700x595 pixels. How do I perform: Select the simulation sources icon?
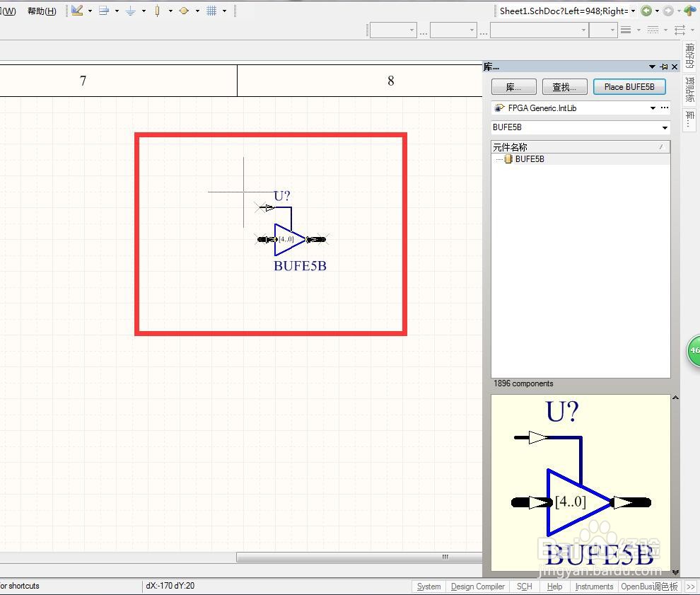pyautogui.click(x=184, y=11)
